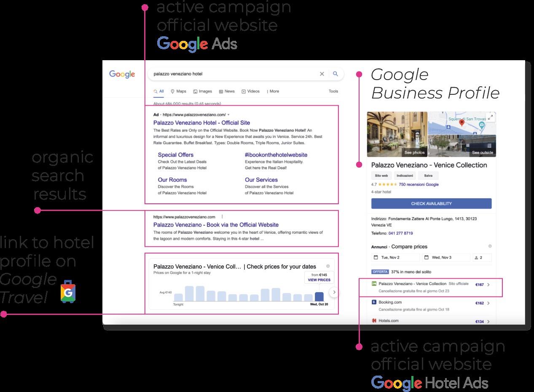The height and width of the screenshot is (392, 534).
Task: Switch to the Videos tab
Action: 250,91
